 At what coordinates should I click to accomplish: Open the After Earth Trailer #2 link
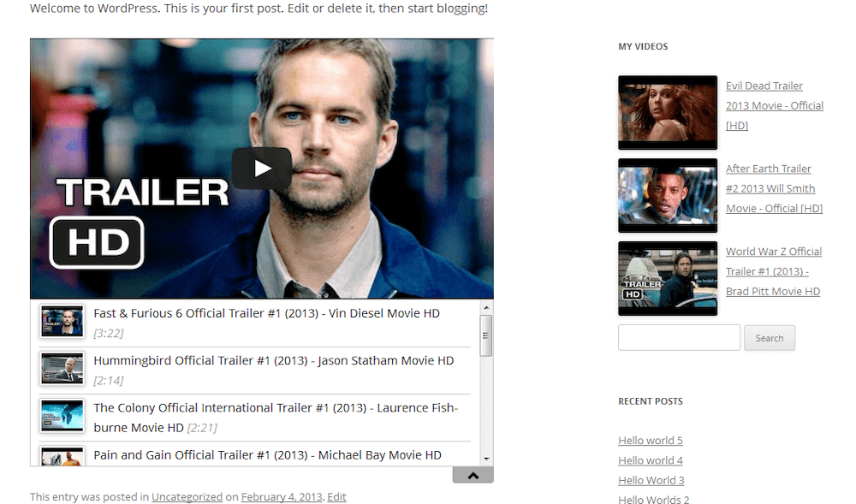pos(774,188)
